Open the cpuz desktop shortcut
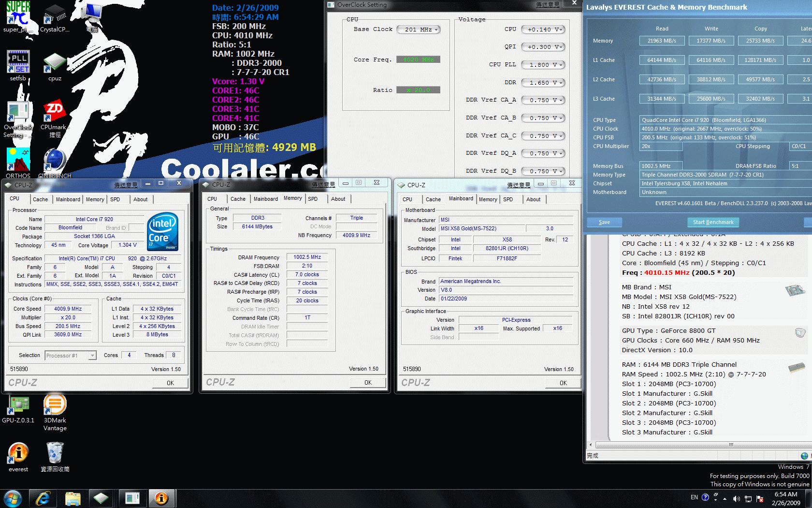This screenshot has height=508, width=812. [x=55, y=67]
